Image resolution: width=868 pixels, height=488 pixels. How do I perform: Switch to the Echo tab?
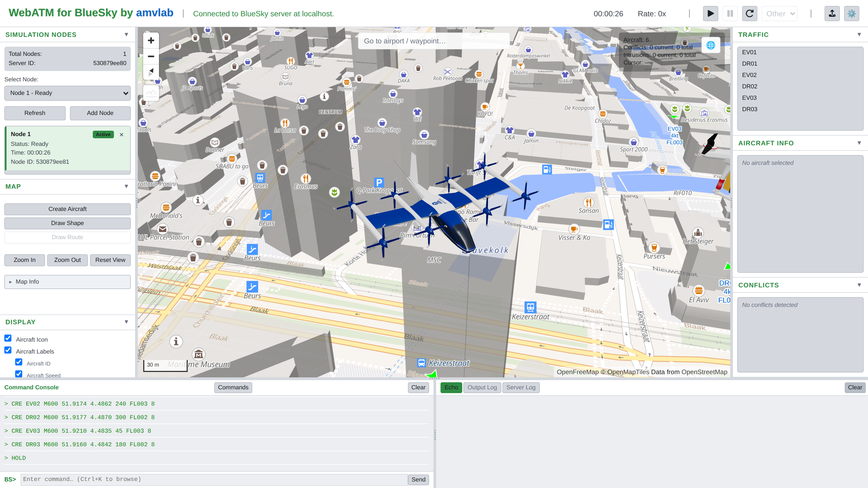(x=451, y=387)
